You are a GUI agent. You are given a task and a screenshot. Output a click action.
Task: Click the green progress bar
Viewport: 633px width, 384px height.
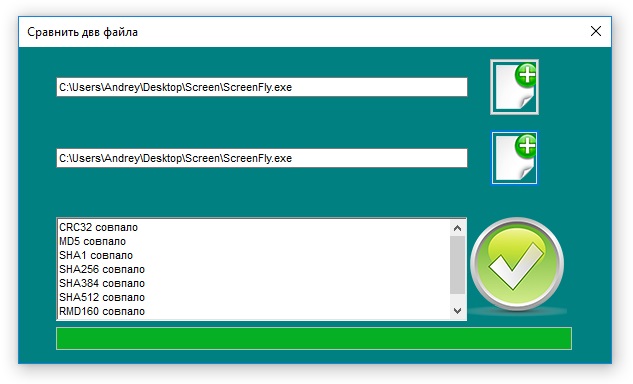click(x=314, y=338)
